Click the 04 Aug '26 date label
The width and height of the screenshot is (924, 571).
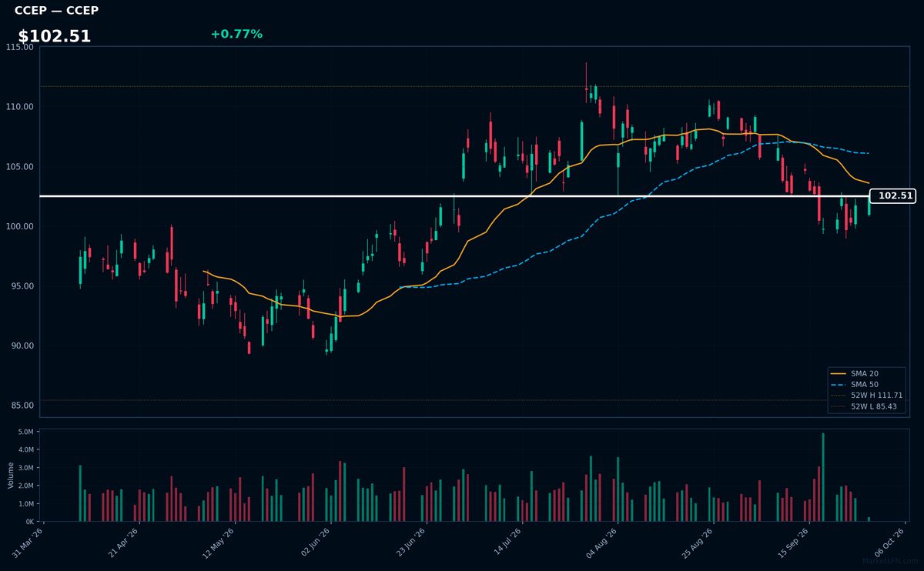603,543
